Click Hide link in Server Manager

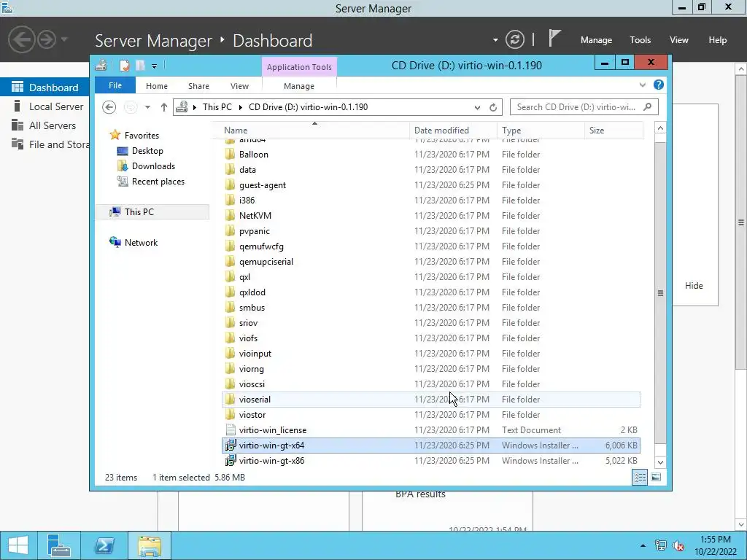point(694,286)
